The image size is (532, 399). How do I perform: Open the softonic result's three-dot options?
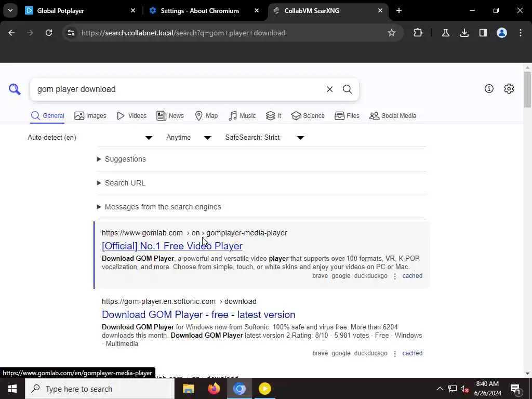395,353
